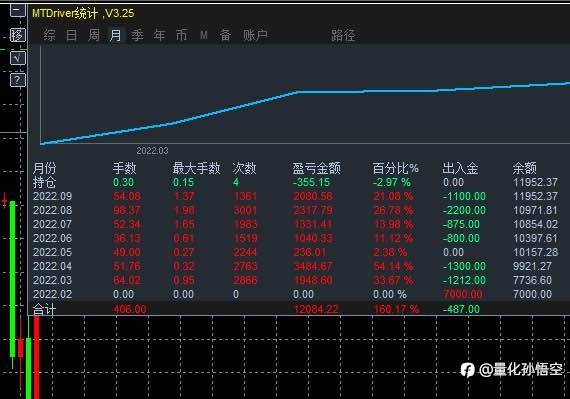This screenshot has height=399, width=570.
Task: Click the 10397.61 balance value
Action: click(x=535, y=238)
